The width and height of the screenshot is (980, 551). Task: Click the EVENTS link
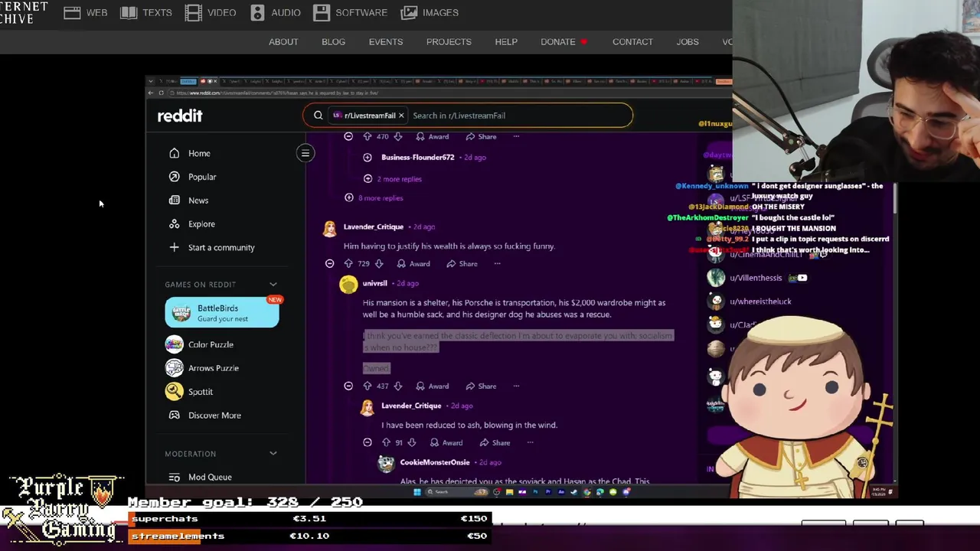(x=385, y=42)
